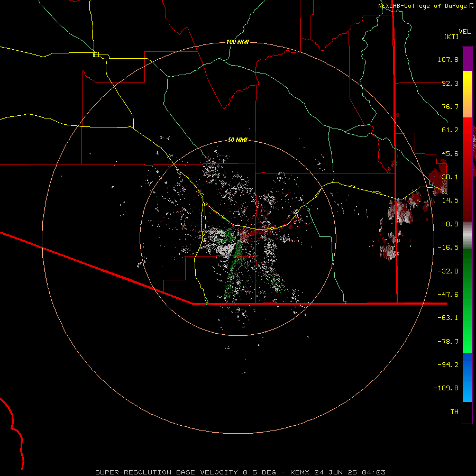The image size is (476, 476).
Task: Click the TH legend label
Action: pyautogui.click(x=454, y=412)
